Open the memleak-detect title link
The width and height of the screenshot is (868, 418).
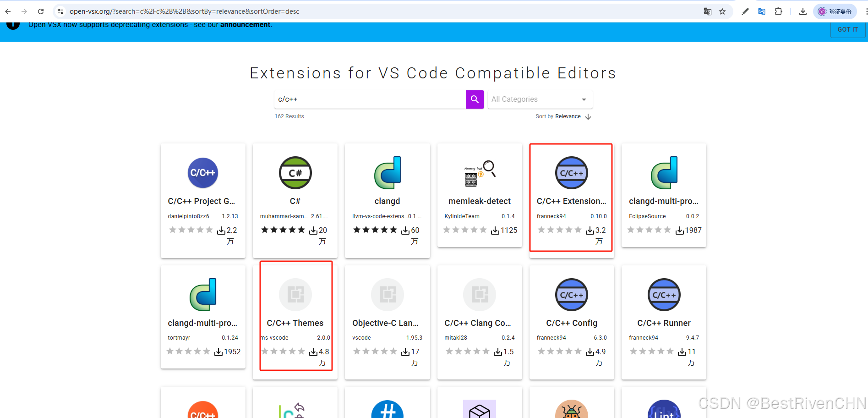click(x=480, y=201)
